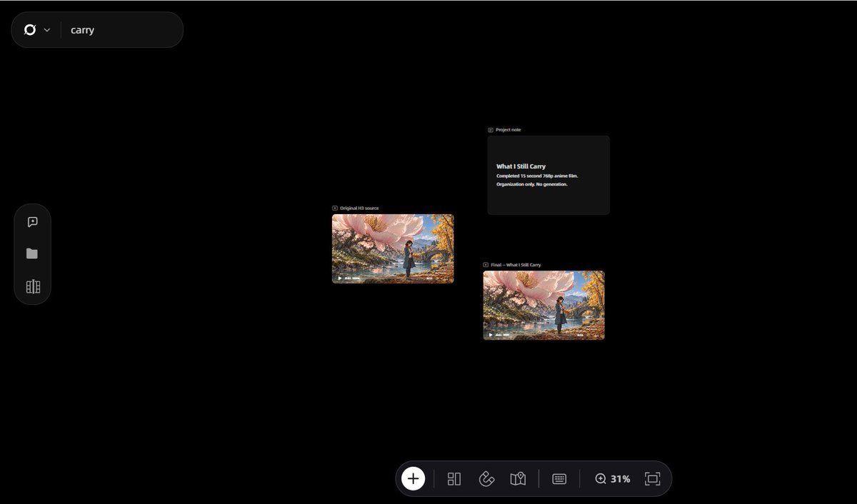
Task: Show the keyboard shortcuts panel
Action: pyautogui.click(x=559, y=479)
